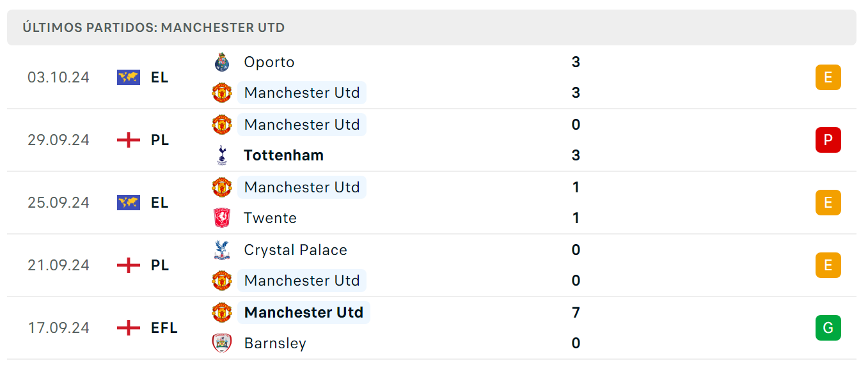Click the green G result badge
868x370 pixels.
coord(828,328)
